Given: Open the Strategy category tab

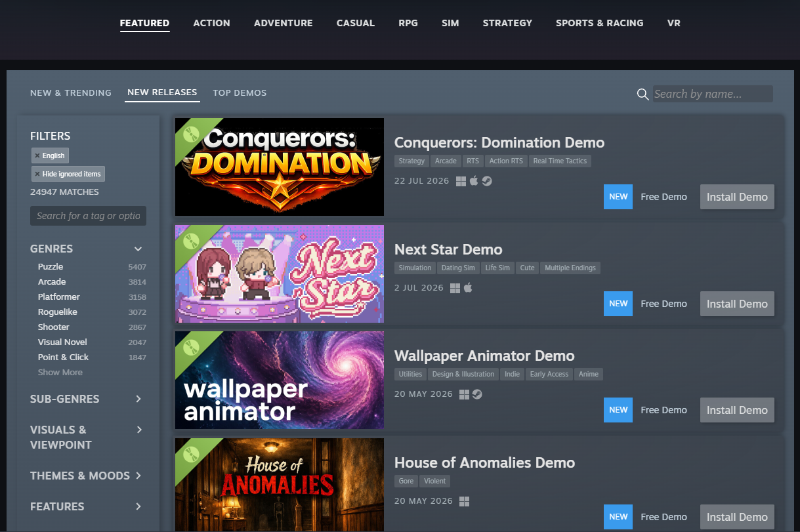Looking at the screenshot, I should click(x=507, y=22).
